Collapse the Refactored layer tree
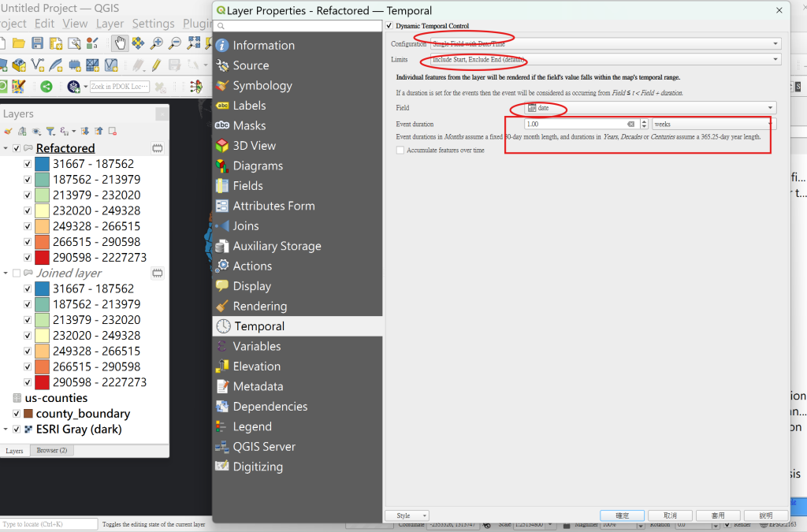Image resolution: width=807 pixels, height=532 pixels. click(6, 148)
